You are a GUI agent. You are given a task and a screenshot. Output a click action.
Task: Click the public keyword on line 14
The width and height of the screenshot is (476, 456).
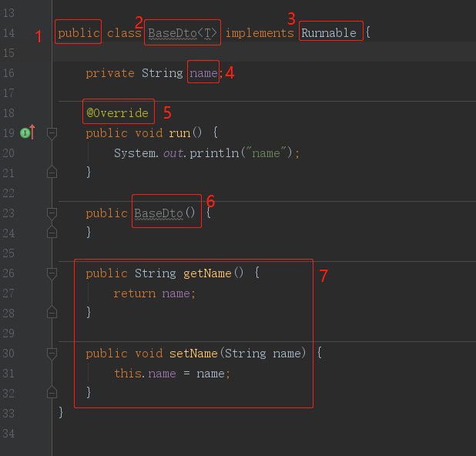pos(79,33)
